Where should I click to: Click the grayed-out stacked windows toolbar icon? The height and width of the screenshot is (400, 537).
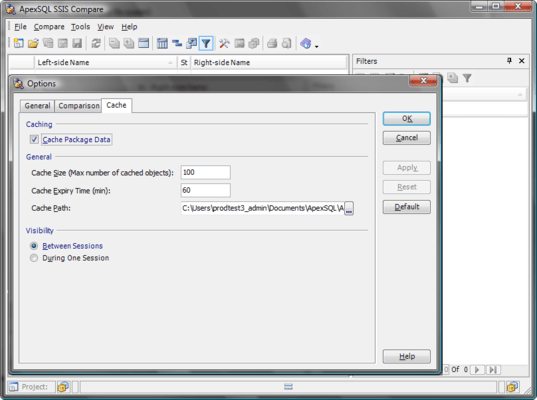click(x=48, y=43)
